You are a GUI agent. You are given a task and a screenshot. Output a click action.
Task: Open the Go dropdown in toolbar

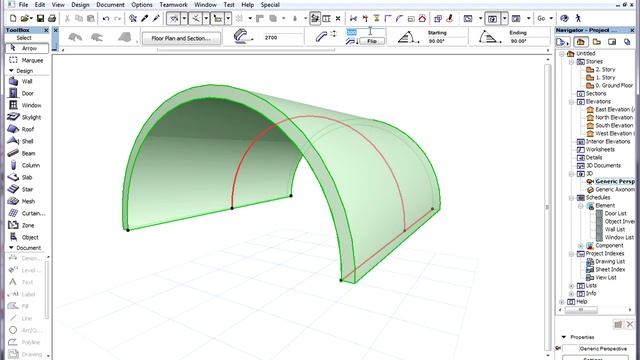(551, 18)
